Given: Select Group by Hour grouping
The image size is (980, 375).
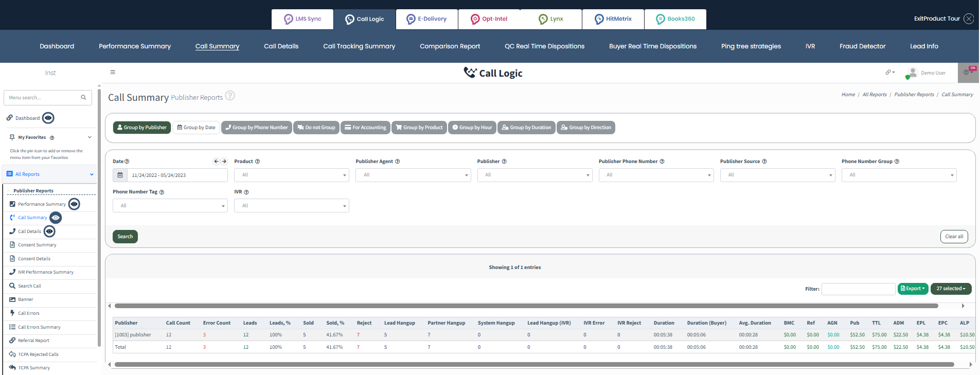Looking at the screenshot, I should [472, 128].
